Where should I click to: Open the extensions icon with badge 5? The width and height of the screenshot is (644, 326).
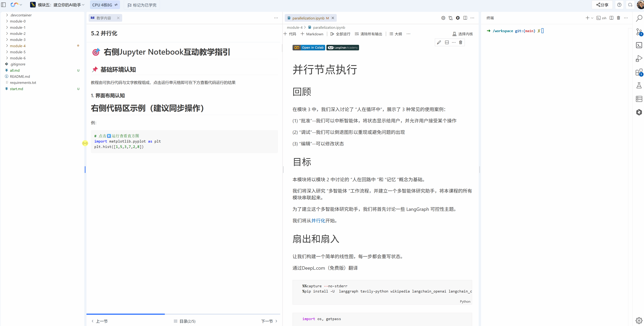click(x=639, y=72)
